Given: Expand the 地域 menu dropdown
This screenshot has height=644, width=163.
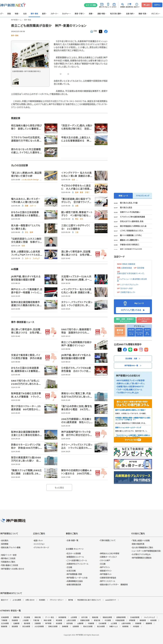Looking at the screenshot, I should click(17, 14).
